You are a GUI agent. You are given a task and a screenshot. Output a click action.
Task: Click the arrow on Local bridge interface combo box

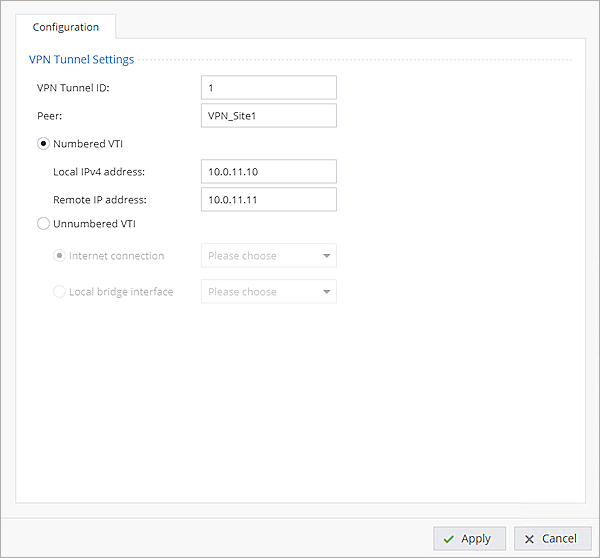326,292
